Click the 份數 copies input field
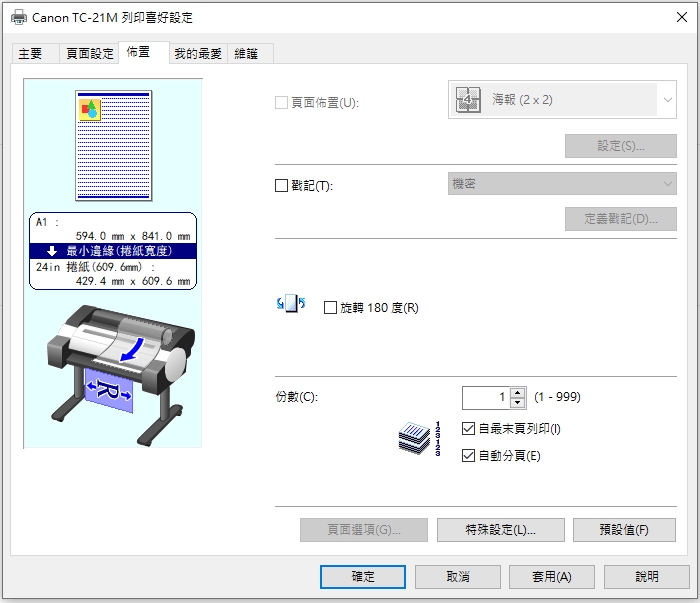 (487, 397)
